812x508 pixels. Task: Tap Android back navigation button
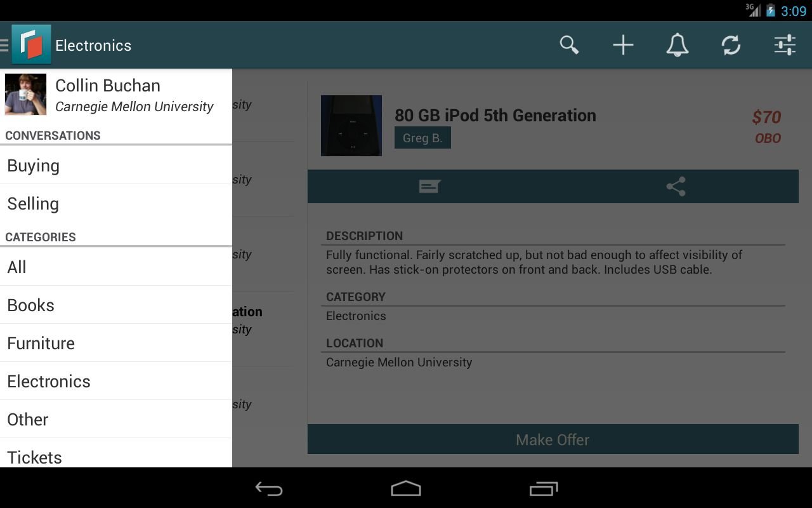pos(269,488)
